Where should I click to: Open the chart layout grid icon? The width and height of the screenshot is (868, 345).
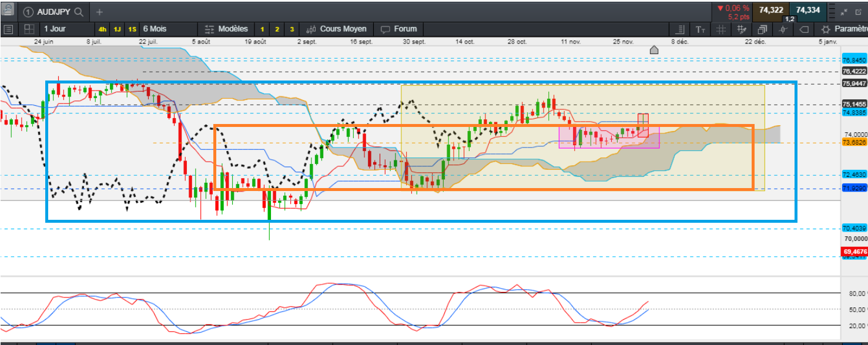point(29,29)
